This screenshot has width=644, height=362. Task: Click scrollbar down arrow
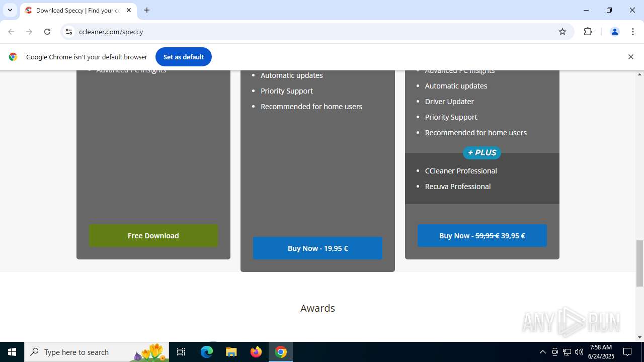640,337
